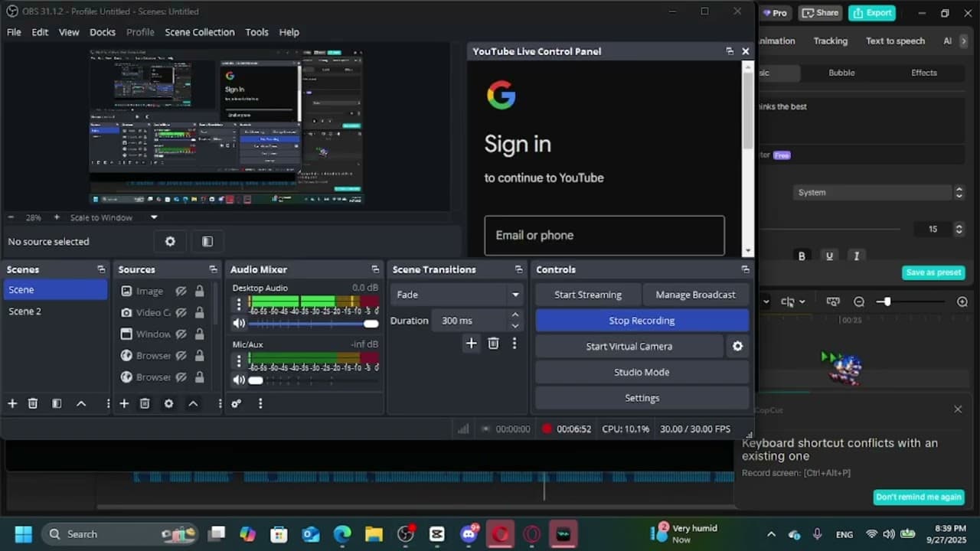The image size is (980, 551).
Task: Open source properties gear in Sources toolbar
Action: click(168, 403)
